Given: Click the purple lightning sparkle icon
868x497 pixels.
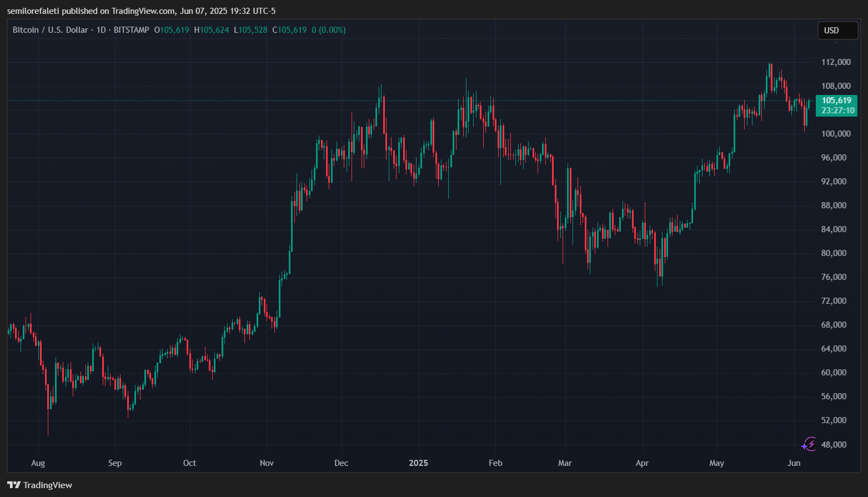Looking at the screenshot, I should point(809,444).
